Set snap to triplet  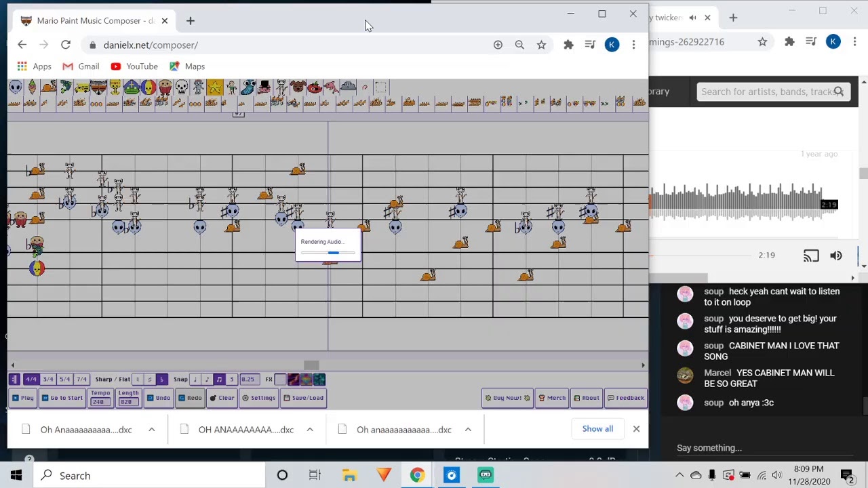232,380
